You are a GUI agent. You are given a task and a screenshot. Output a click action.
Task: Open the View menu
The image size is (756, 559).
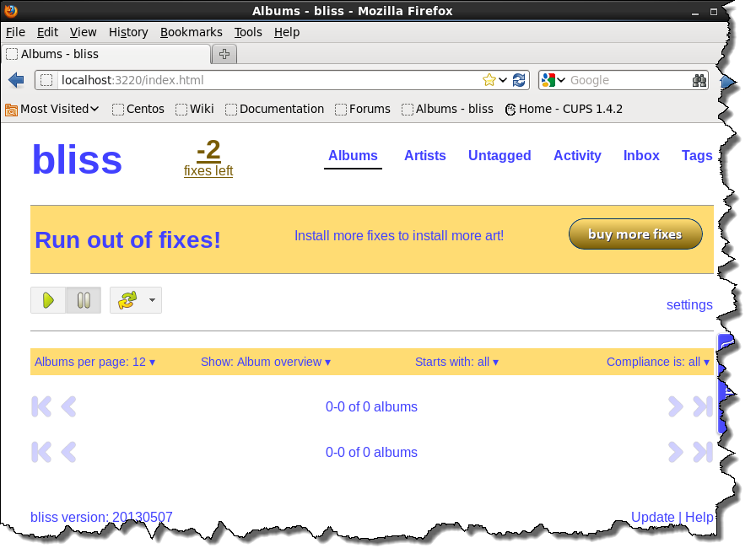pyautogui.click(x=83, y=32)
